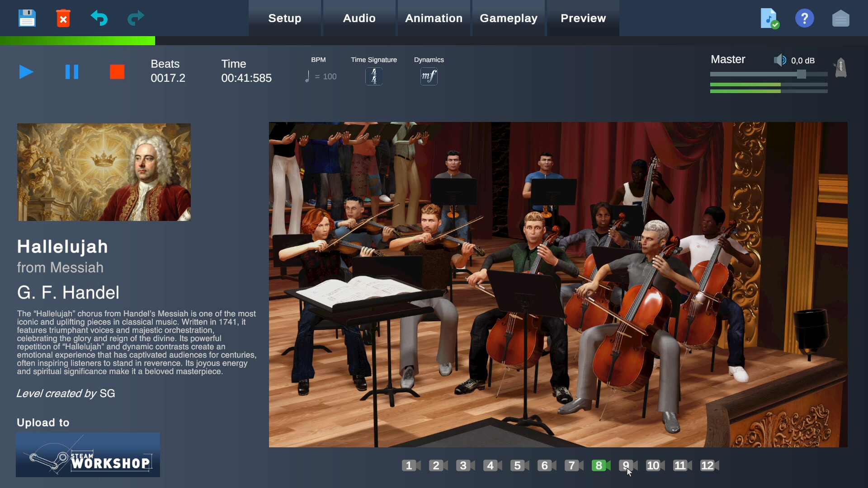Toggle camera 12 on

point(707,466)
